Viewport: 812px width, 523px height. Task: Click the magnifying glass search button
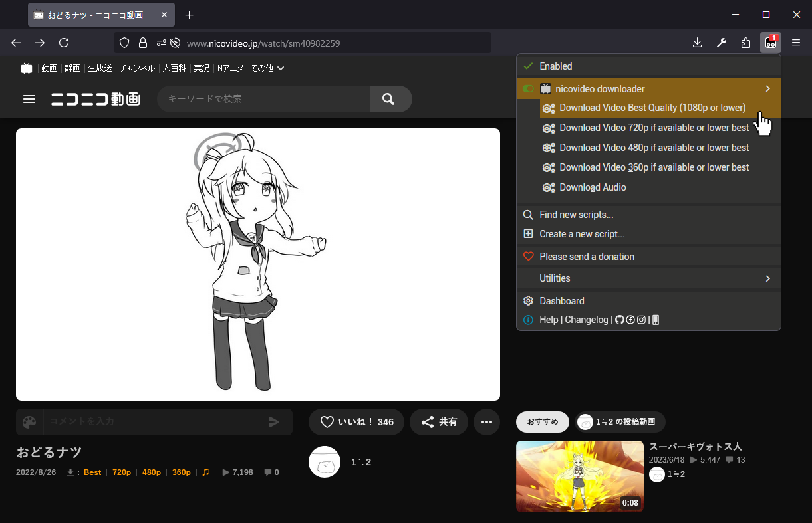(390, 99)
